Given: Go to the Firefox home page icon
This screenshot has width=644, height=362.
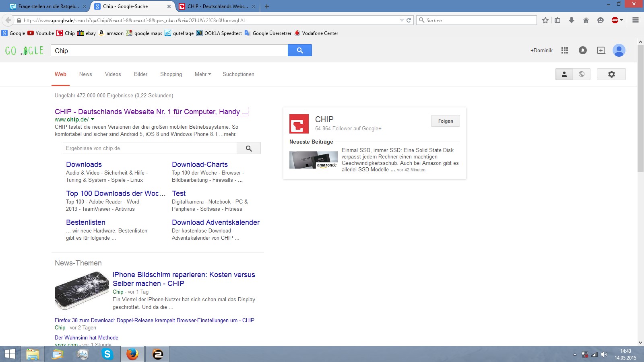Looking at the screenshot, I should coord(586,20).
